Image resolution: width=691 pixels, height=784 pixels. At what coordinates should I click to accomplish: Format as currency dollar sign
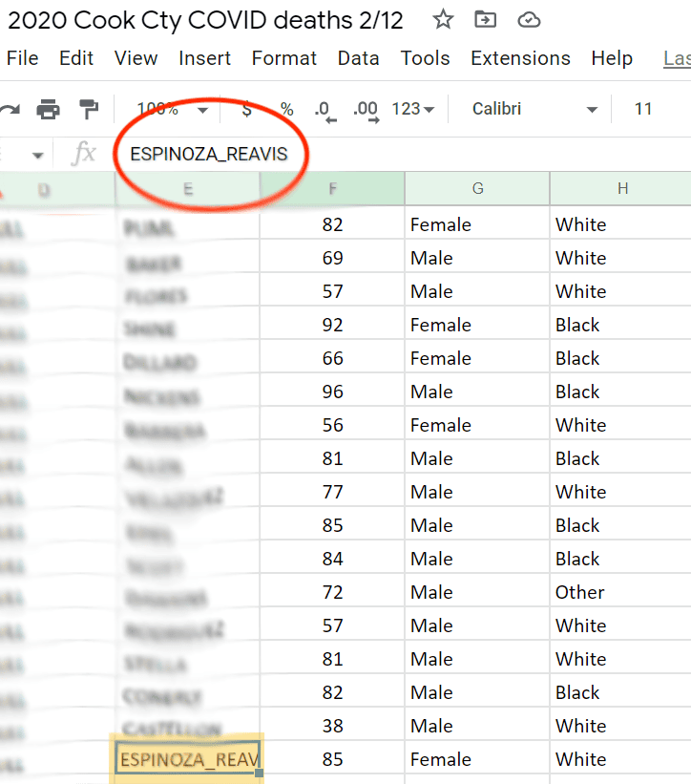pyautogui.click(x=247, y=109)
